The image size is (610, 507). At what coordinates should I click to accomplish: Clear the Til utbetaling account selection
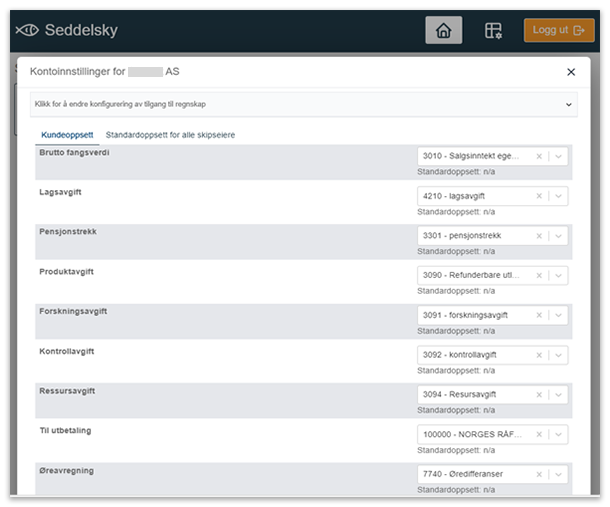(540, 435)
